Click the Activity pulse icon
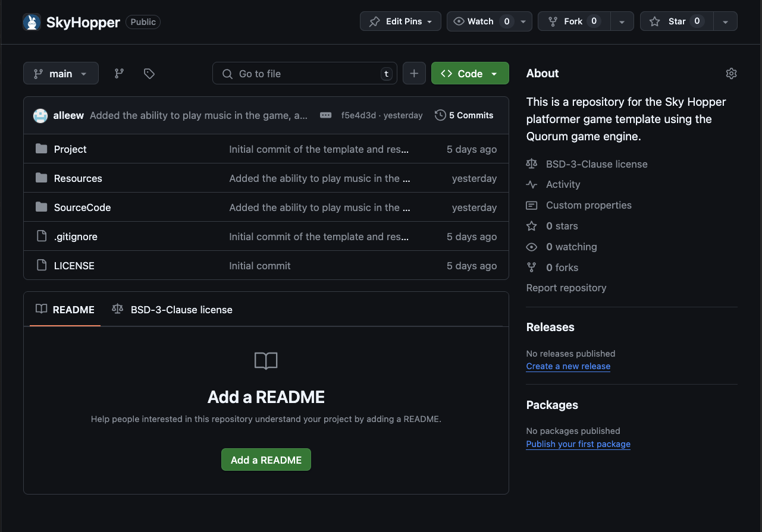Image resolution: width=762 pixels, height=532 pixels. click(532, 184)
